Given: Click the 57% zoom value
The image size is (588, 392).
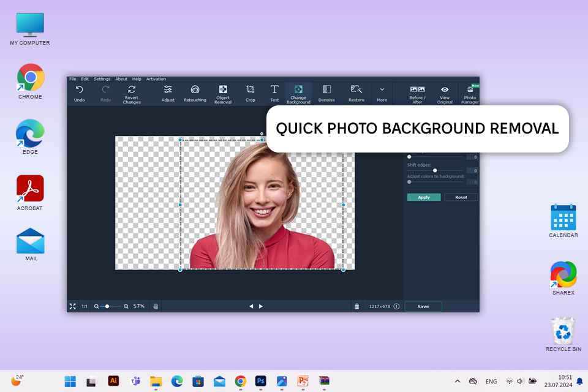Looking at the screenshot, I should pyautogui.click(x=139, y=306).
